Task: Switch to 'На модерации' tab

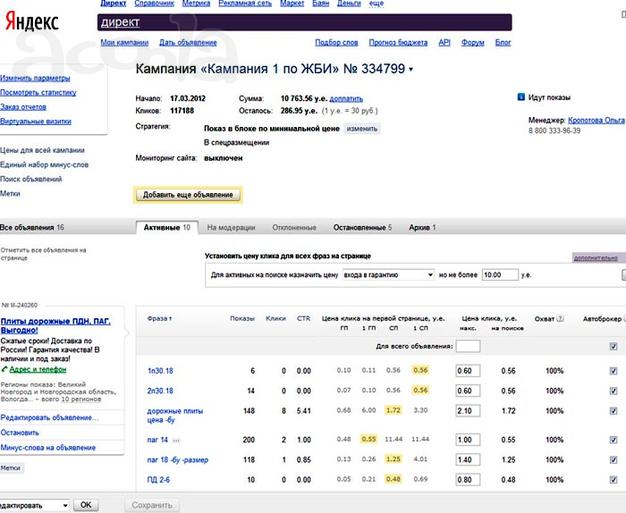Action: tap(231, 228)
